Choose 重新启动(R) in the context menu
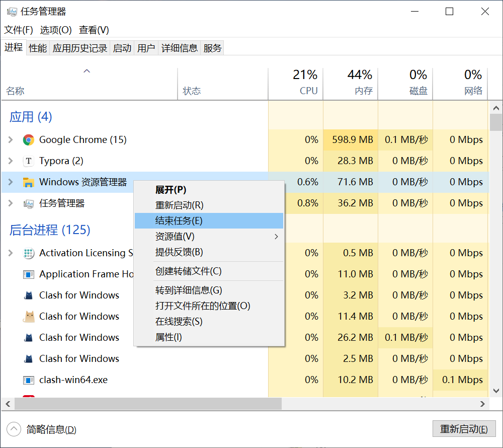Screen dimensions: 503x448 coord(209,205)
